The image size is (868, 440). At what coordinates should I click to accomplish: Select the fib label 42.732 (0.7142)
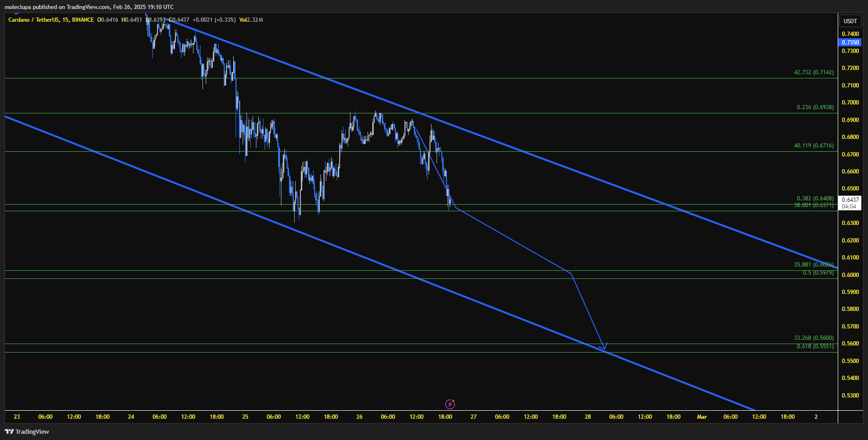pos(814,72)
